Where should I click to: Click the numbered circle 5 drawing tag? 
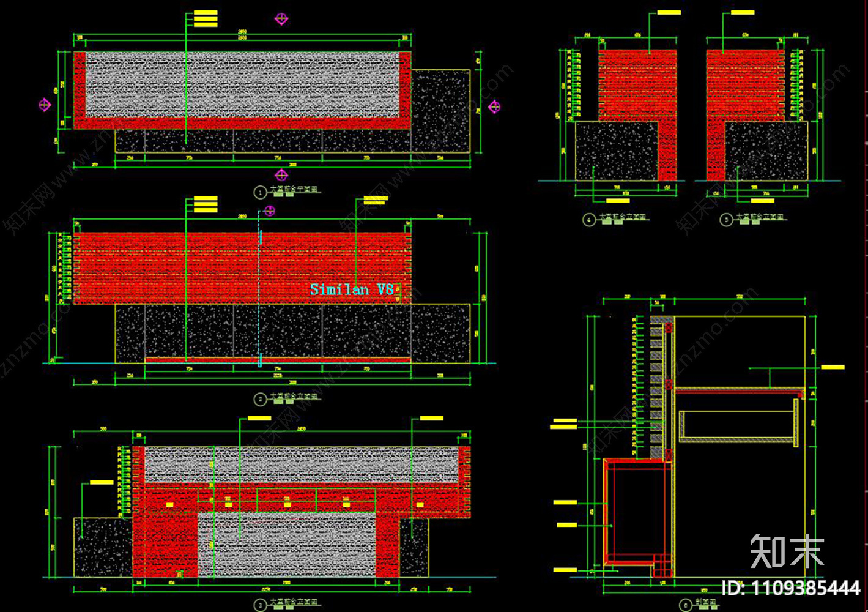pos(726,219)
